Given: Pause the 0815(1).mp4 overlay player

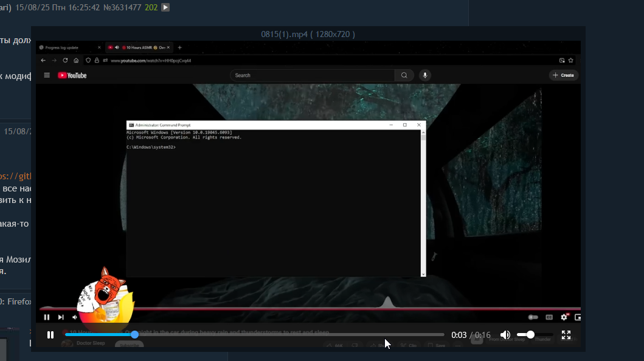Looking at the screenshot, I should coord(50,335).
